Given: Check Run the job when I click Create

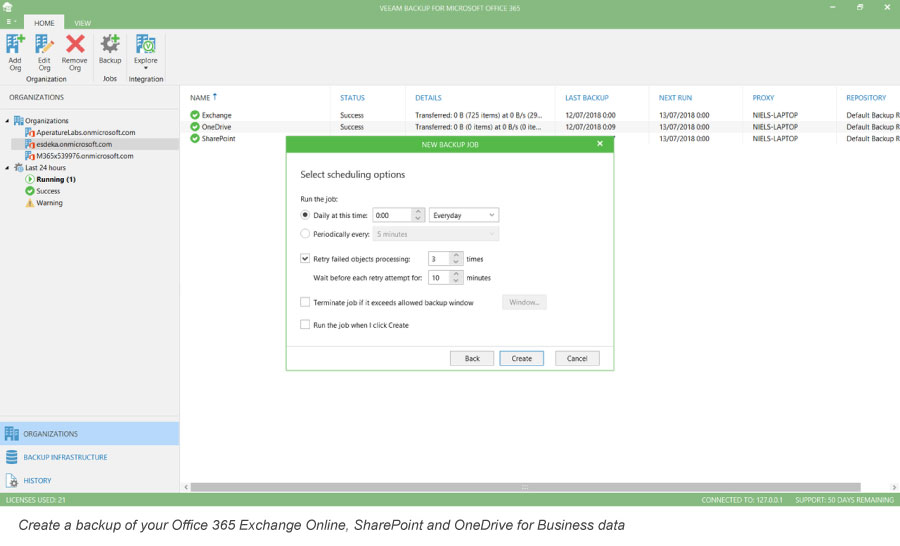Looking at the screenshot, I should 305,324.
